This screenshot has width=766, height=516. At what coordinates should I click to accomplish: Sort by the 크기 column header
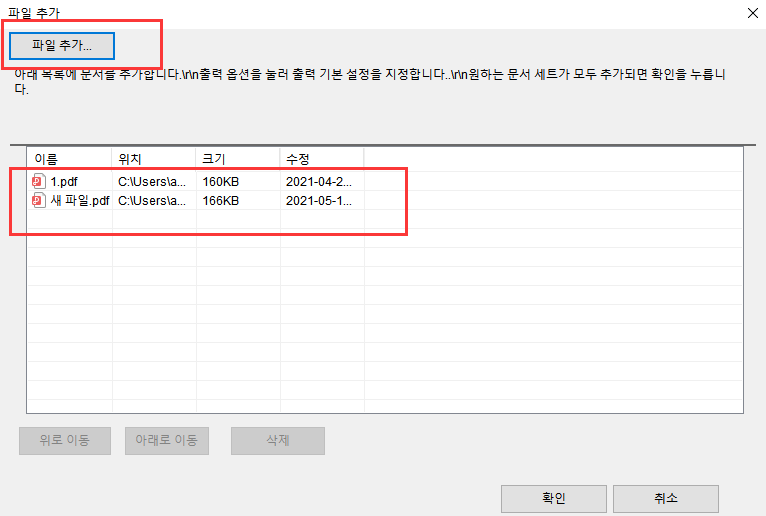click(238, 159)
